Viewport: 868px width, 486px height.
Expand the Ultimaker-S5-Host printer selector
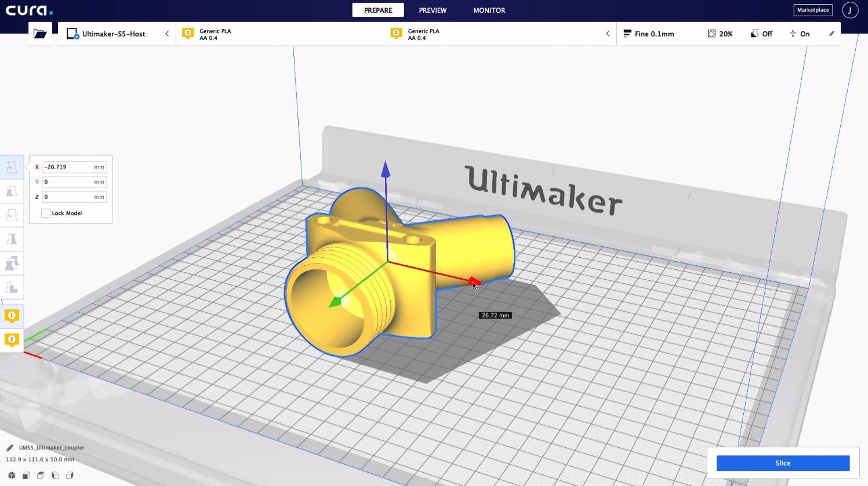(x=116, y=34)
